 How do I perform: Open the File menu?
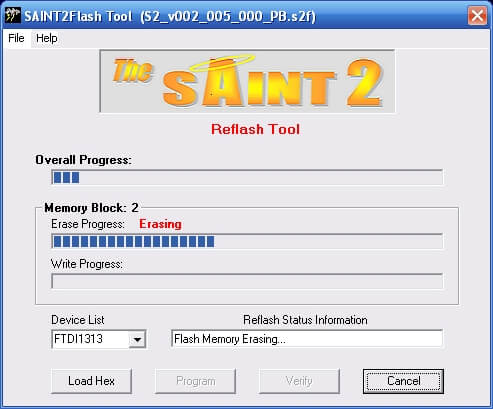pos(16,38)
